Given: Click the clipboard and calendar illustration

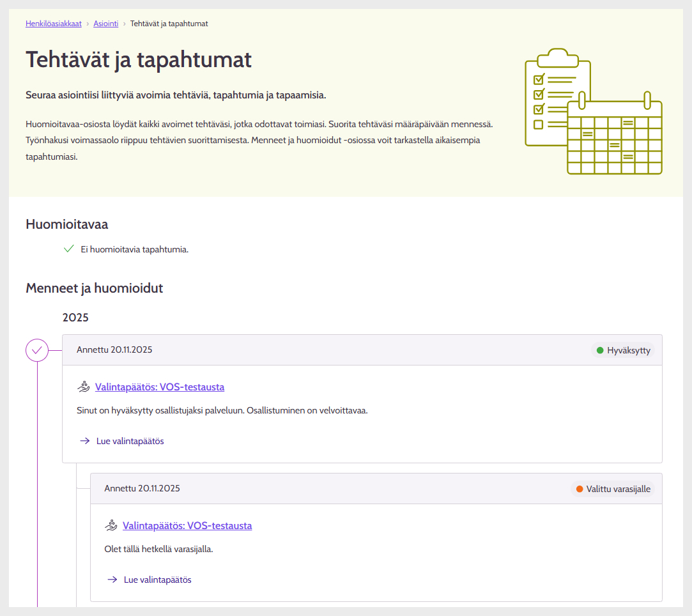Looking at the screenshot, I should pyautogui.click(x=593, y=111).
